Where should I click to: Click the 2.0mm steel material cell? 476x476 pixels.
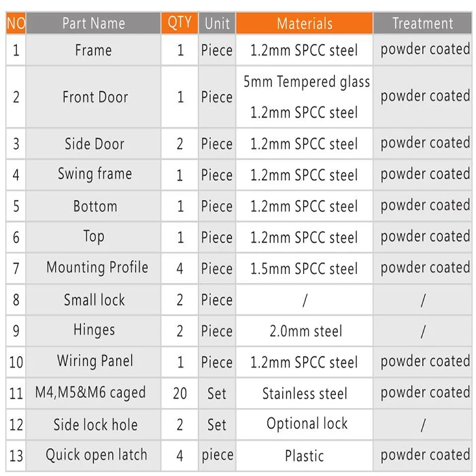(305, 331)
